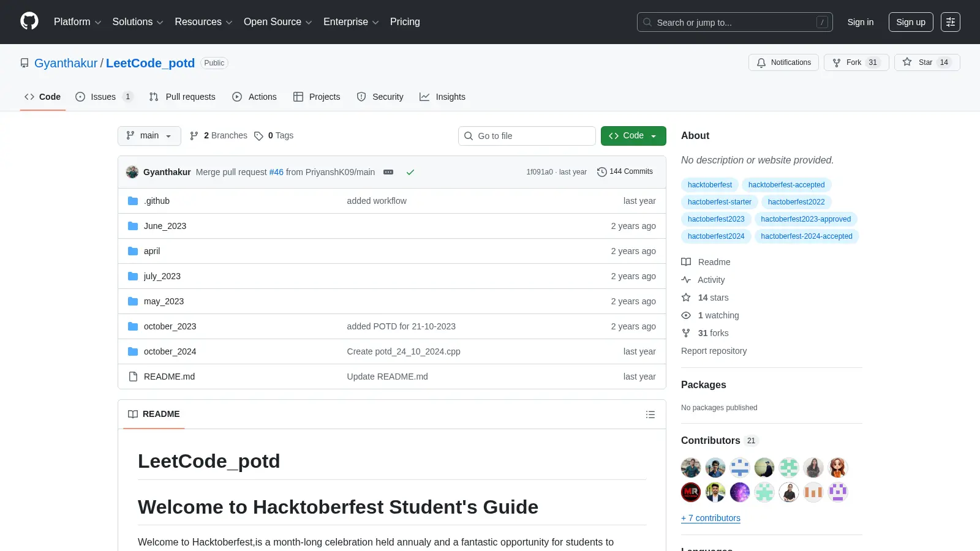The image size is (980, 551).
Task: Click the purple galaxy contributor avatar
Action: coord(740,492)
